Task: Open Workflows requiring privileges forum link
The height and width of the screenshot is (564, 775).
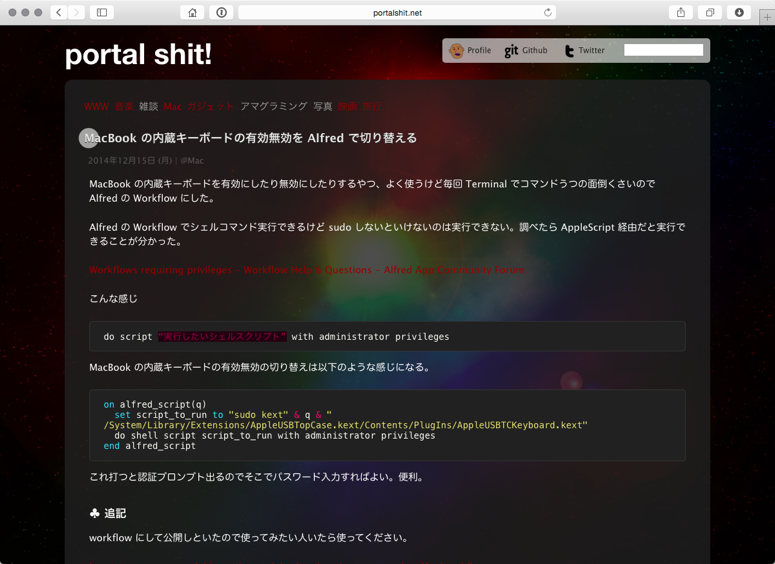Action: pos(306,270)
